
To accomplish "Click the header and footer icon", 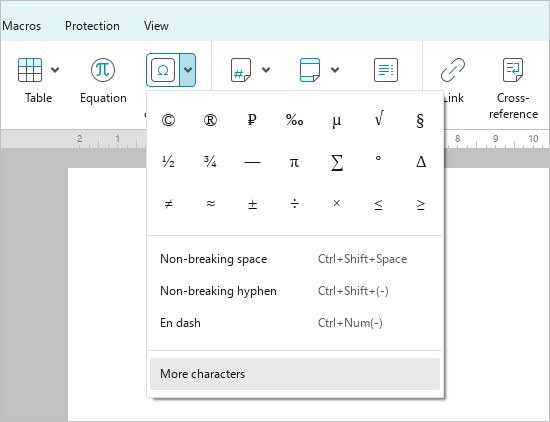I will (x=310, y=70).
